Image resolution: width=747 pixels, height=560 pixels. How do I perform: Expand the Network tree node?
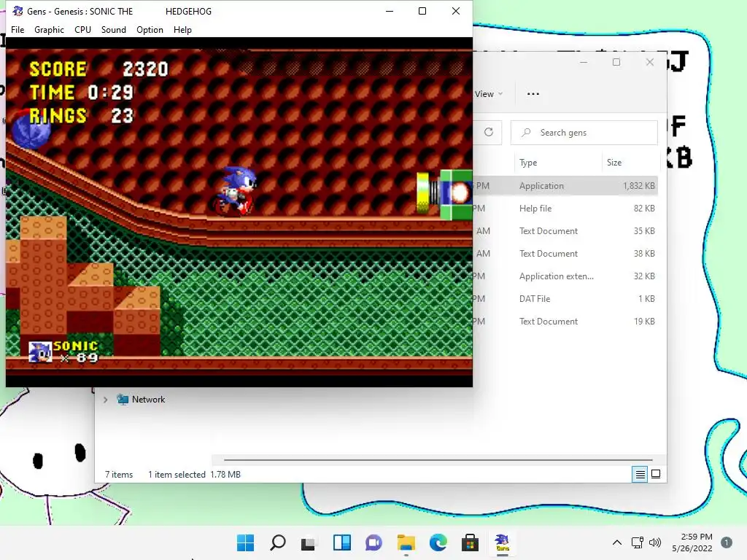tap(105, 400)
